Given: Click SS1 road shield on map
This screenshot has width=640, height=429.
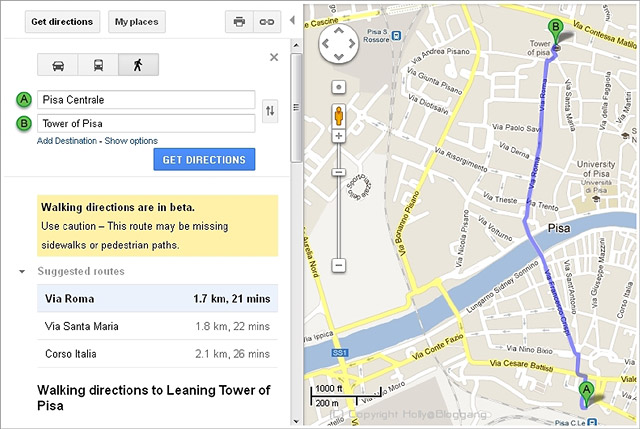Looking at the screenshot, I should pyautogui.click(x=340, y=352).
